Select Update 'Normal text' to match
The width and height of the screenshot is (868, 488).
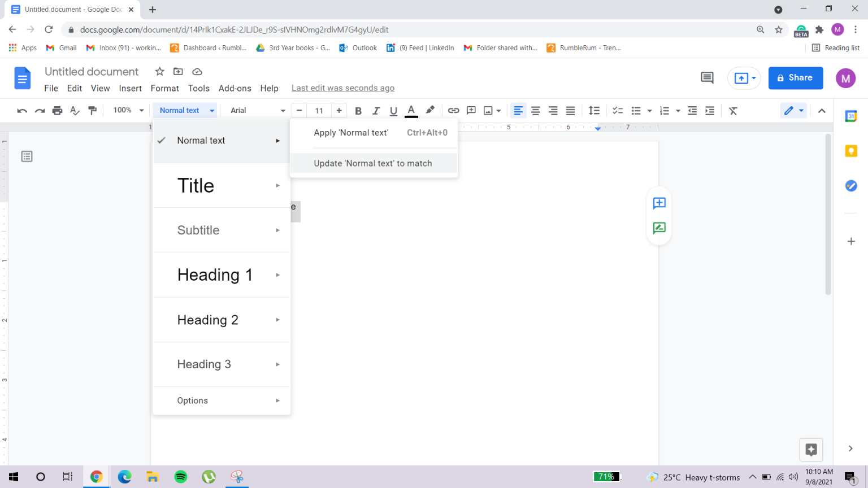tap(373, 163)
